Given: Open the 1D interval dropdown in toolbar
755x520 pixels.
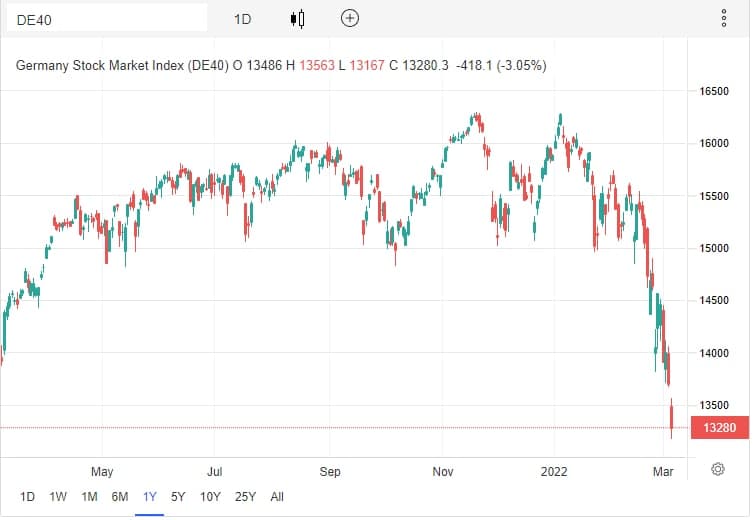Looking at the screenshot, I should pyautogui.click(x=243, y=19).
